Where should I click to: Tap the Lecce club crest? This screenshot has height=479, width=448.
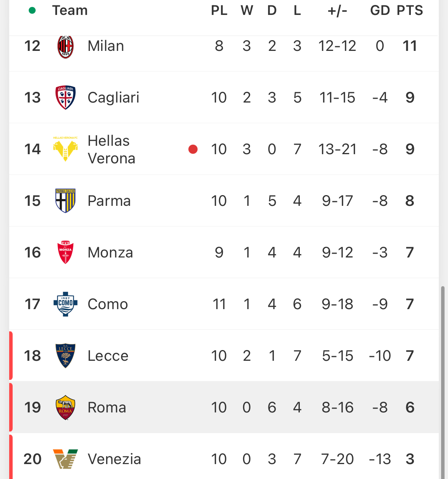click(65, 355)
